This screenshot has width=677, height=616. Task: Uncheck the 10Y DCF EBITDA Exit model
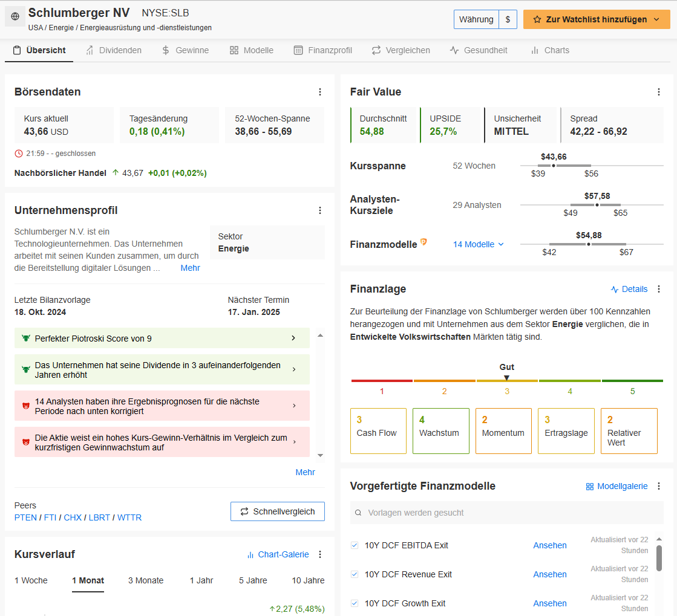pos(354,545)
